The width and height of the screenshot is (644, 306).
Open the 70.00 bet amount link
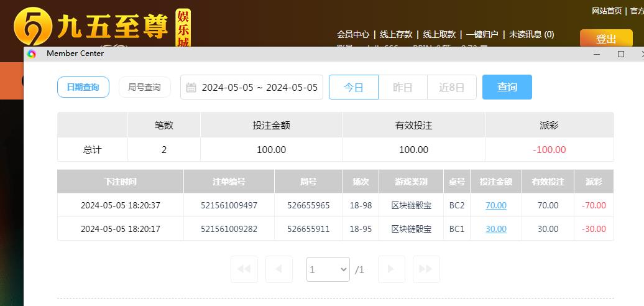click(x=495, y=205)
